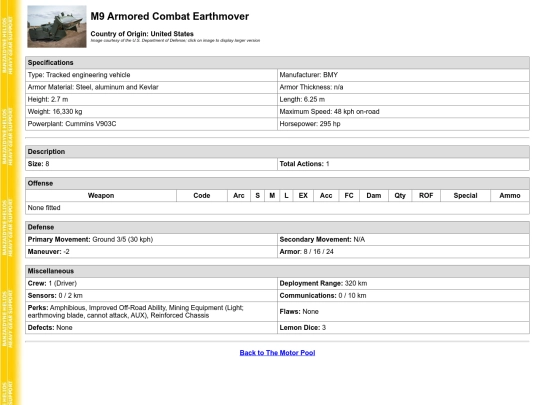Click the Weight: 16,330 kg cell
The height and width of the screenshot is (405, 540).
(151, 112)
